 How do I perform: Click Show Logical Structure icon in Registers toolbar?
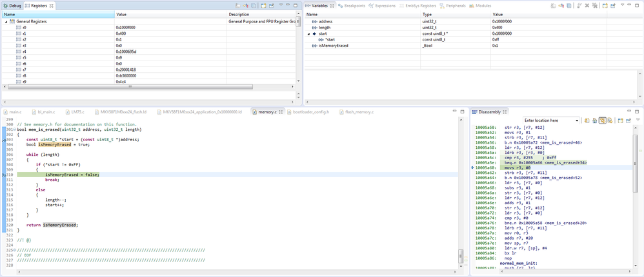[246, 6]
